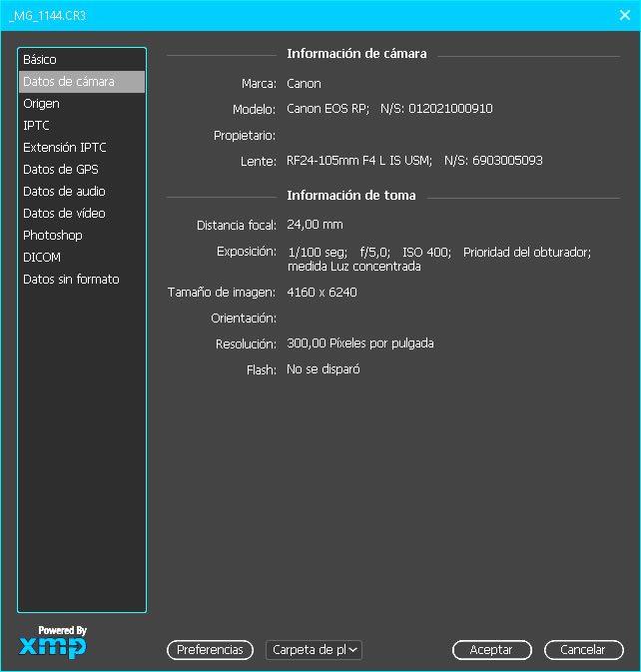Screen dimensions: 641x672
Task: Click the Información de toma heading
Action: coord(351,196)
